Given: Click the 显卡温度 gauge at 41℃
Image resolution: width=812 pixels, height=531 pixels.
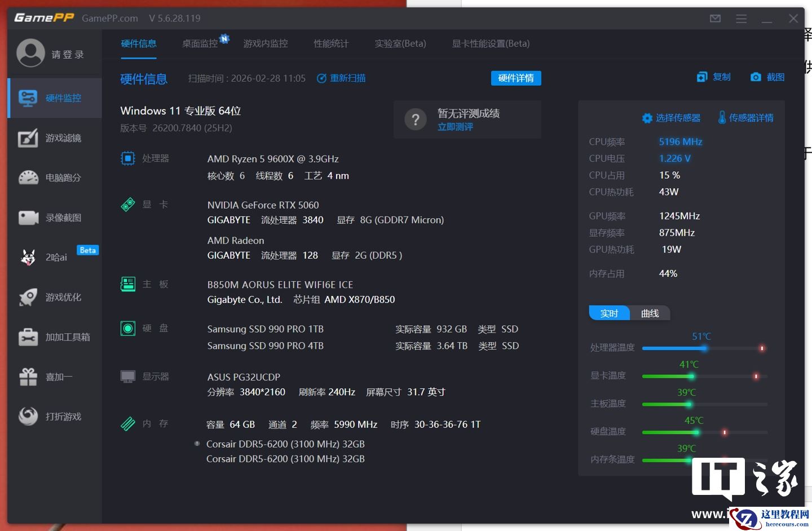Looking at the screenshot, I should tap(705, 376).
